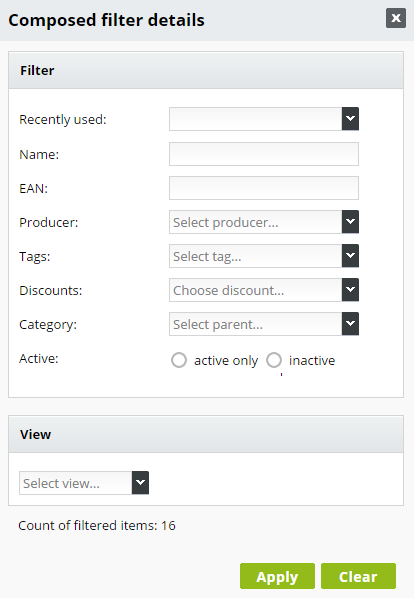Expand the Category dropdown arrow
Image resolution: width=414 pixels, height=598 pixels.
[x=350, y=324]
